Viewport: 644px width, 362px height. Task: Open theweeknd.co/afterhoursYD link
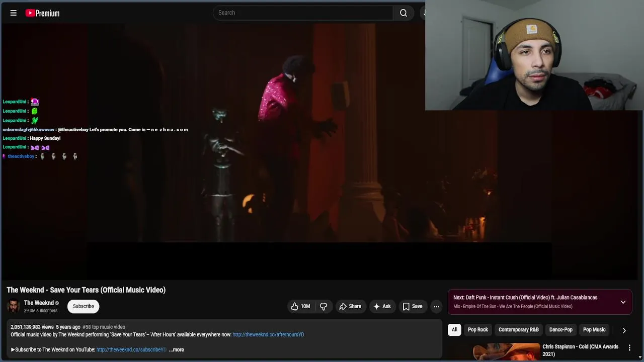pyautogui.click(x=268, y=334)
